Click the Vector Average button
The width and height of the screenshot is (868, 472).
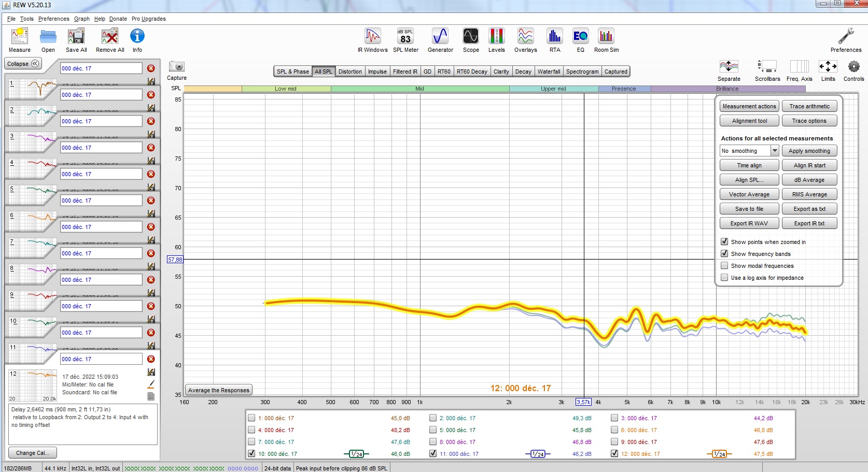click(x=749, y=194)
